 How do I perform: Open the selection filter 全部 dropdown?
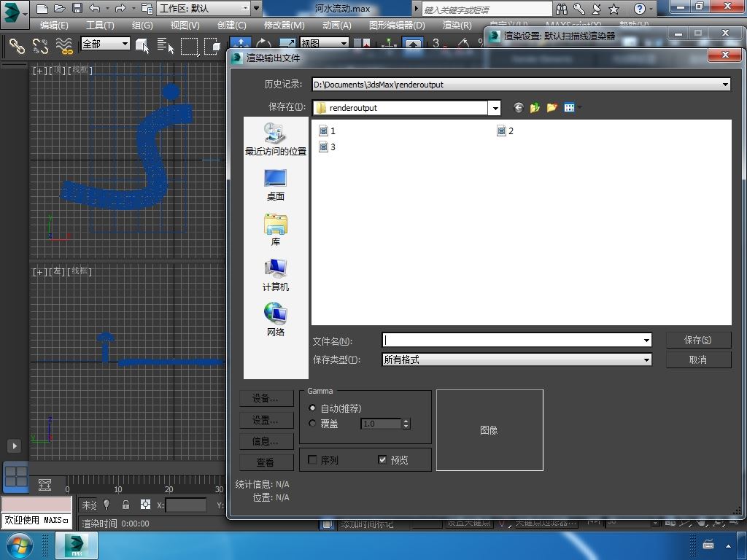click(x=125, y=43)
